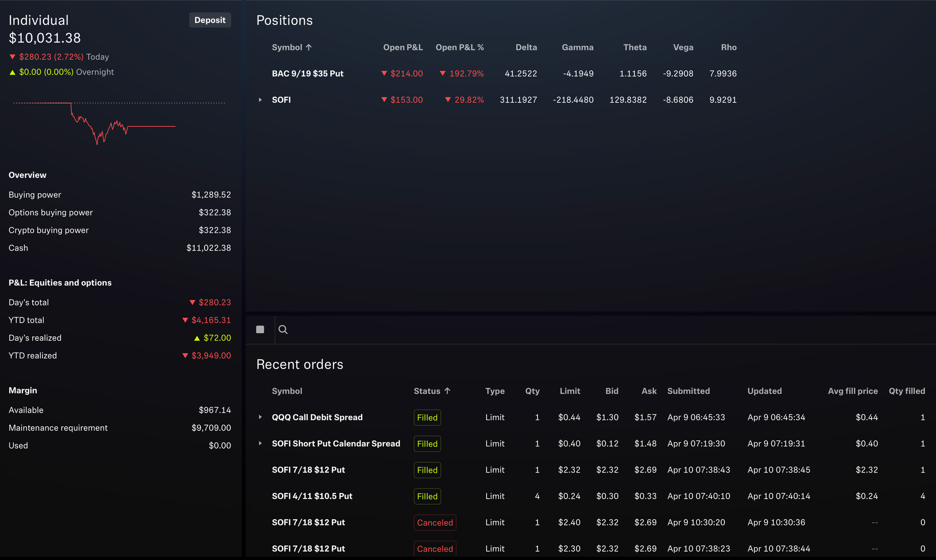
Task: Sort orders by Qty filled header
Action: coord(907,391)
